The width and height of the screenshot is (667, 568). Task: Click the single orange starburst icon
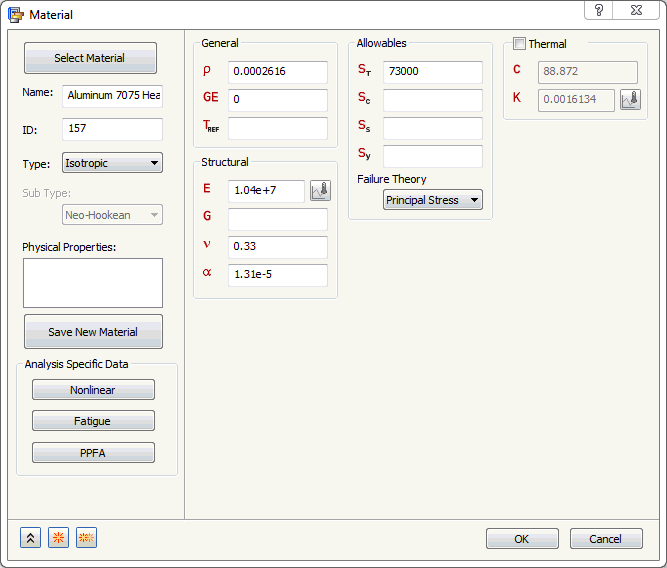(58, 538)
